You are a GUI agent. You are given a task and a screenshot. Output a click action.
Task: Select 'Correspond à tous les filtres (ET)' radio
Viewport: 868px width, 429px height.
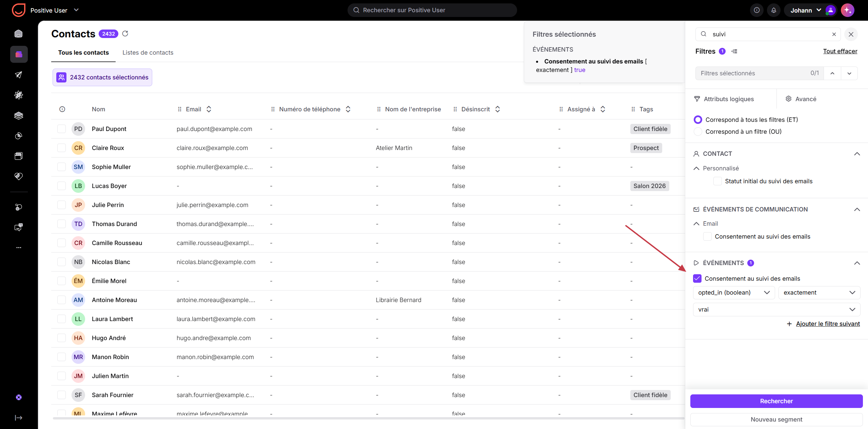698,119
